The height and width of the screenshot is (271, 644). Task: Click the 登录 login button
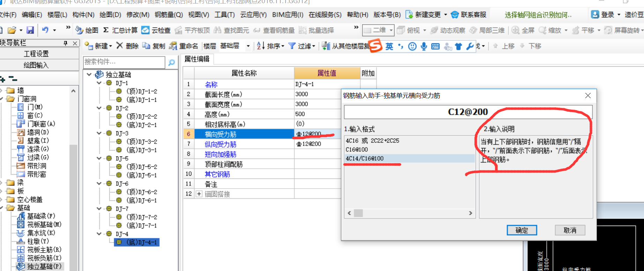[605, 15]
